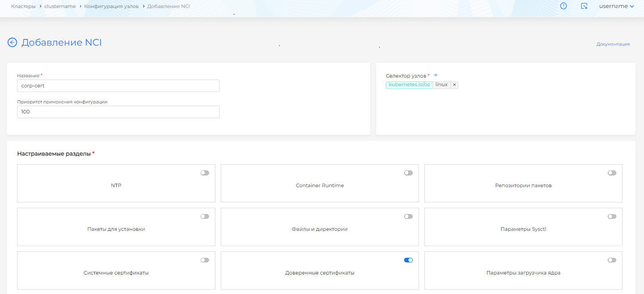The width and height of the screenshot is (644, 294).
Task: Open the Документация link
Action: pos(613,44)
